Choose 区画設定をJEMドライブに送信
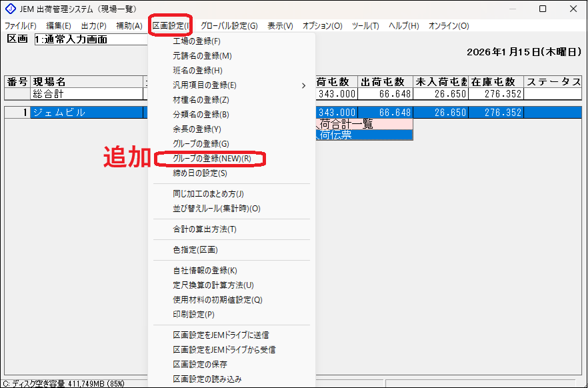588x388 pixels. coord(224,335)
